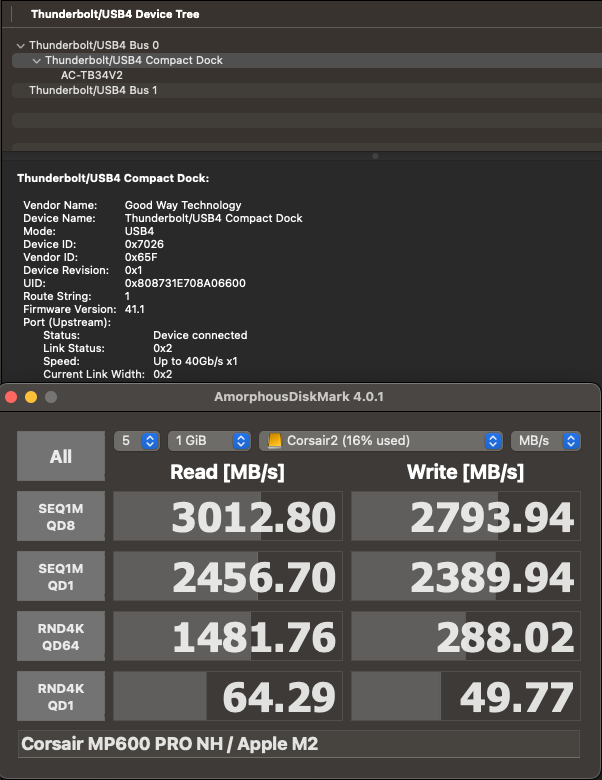Click the 1481.76 read result
The width and height of the screenshot is (602, 780).
pos(228,636)
